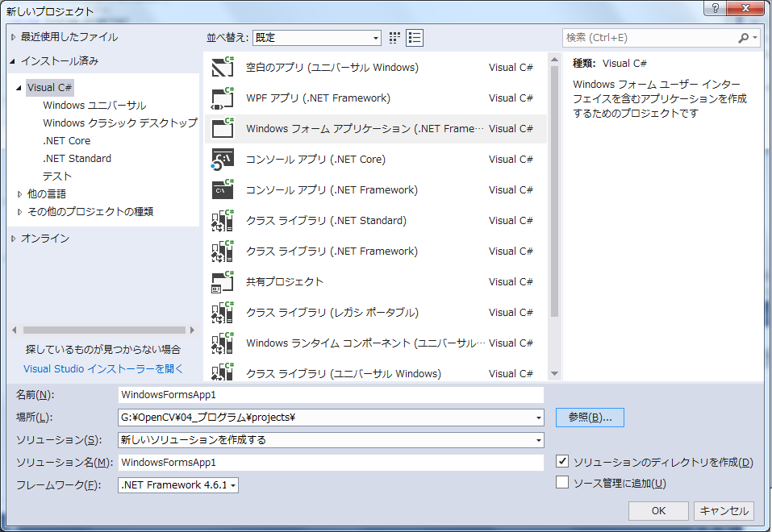Screen dimensions: 772x532
Task: Close the 新しいプロジェクト dialog
Action: click(x=745, y=8)
